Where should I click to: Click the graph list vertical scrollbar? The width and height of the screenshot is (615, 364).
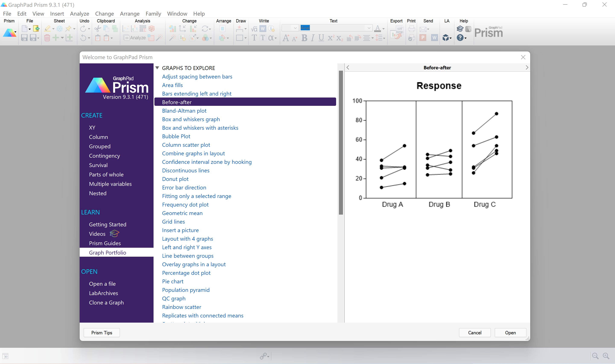[x=341, y=142]
